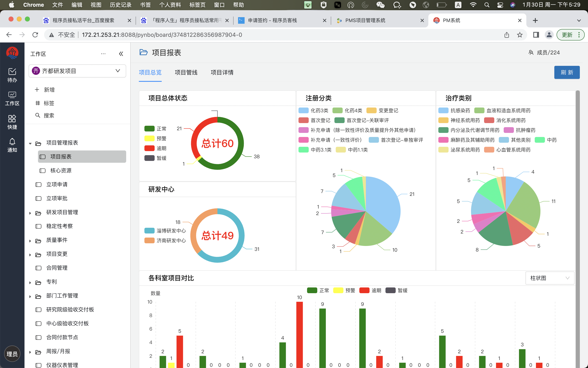
Task: Toggle 逾期 legend in 项目总体状态 chart
Action: [x=156, y=148]
